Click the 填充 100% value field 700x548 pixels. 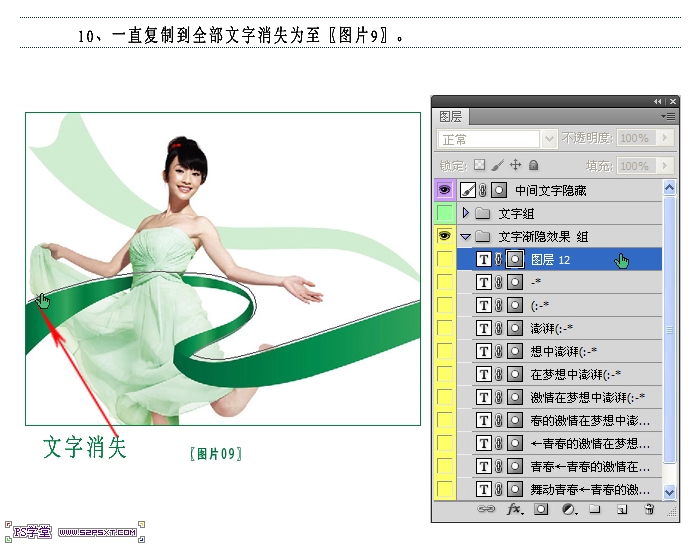click(636, 166)
